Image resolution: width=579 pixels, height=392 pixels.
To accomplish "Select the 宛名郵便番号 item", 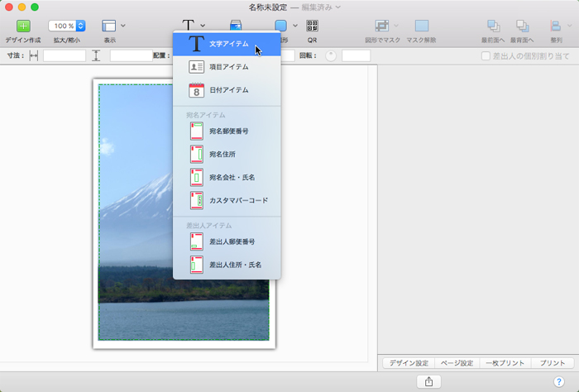I will 227,131.
